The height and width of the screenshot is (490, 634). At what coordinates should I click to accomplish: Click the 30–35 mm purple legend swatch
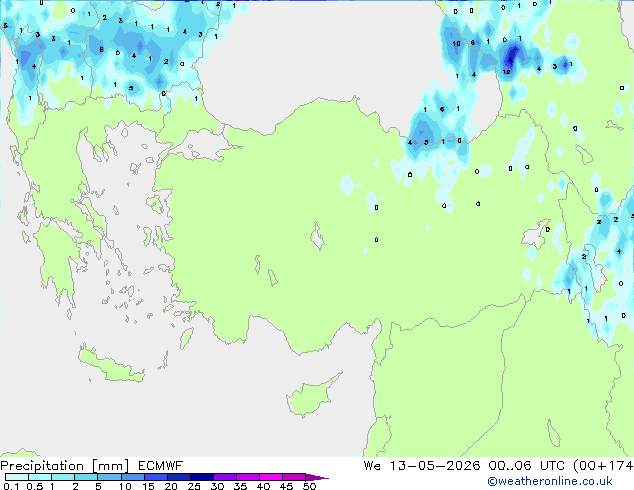pyautogui.click(x=224, y=477)
